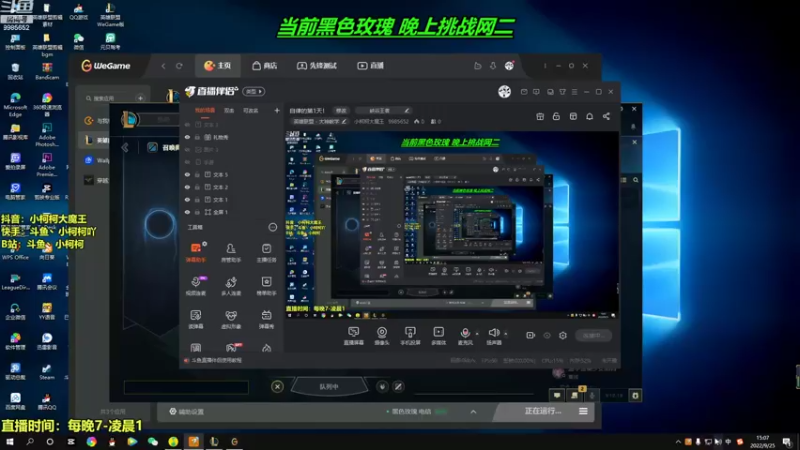Open the 房管助手 room manager tool

coord(231,252)
